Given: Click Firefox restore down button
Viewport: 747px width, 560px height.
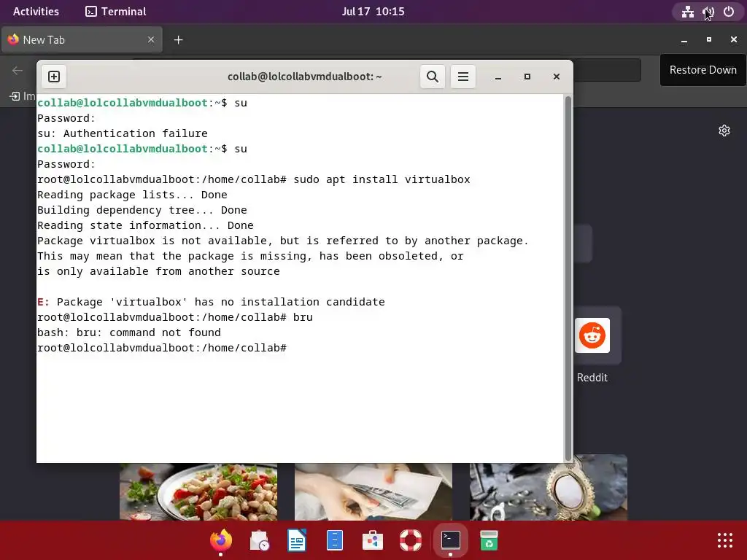Looking at the screenshot, I should [709, 40].
